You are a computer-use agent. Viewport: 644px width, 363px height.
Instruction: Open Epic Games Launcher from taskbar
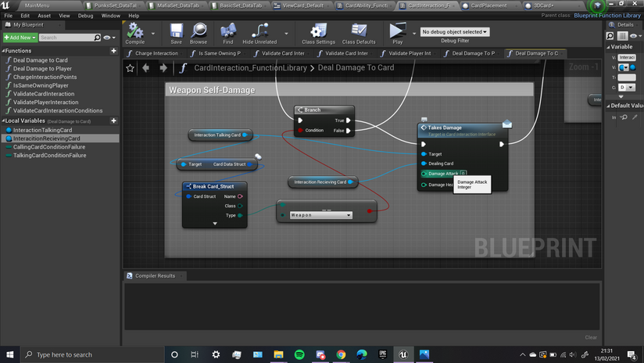point(383,354)
